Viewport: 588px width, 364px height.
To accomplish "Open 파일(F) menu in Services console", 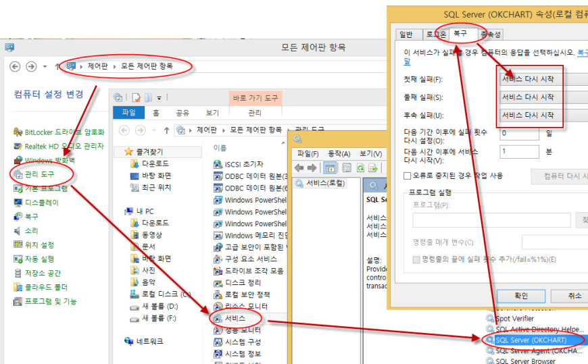I will [x=308, y=154].
